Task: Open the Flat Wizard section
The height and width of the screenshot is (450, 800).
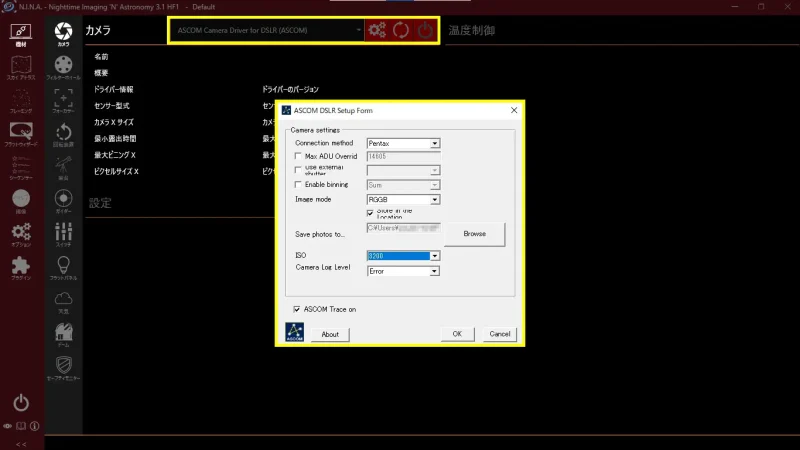Action: pyautogui.click(x=20, y=135)
